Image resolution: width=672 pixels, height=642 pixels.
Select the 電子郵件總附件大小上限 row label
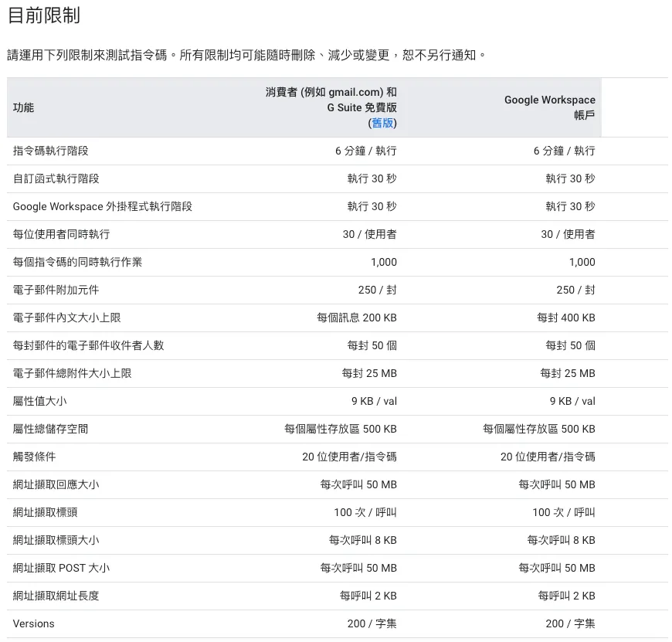(x=73, y=373)
